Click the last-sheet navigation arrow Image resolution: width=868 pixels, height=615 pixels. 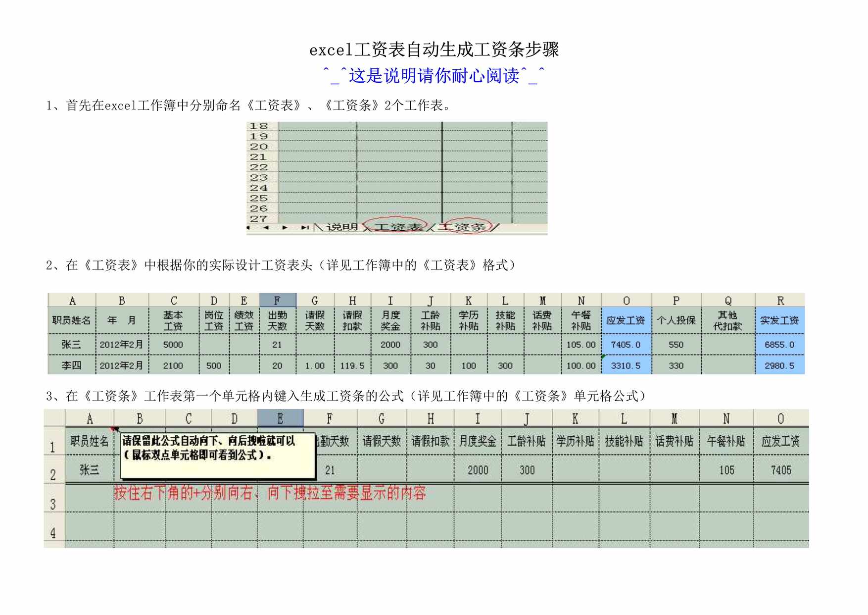pyautogui.click(x=305, y=227)
